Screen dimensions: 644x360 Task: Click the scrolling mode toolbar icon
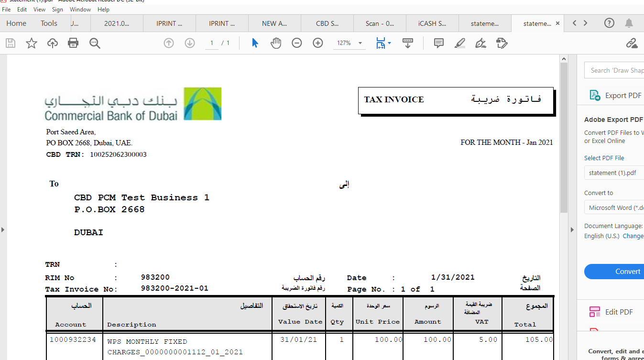click(408, 43)
